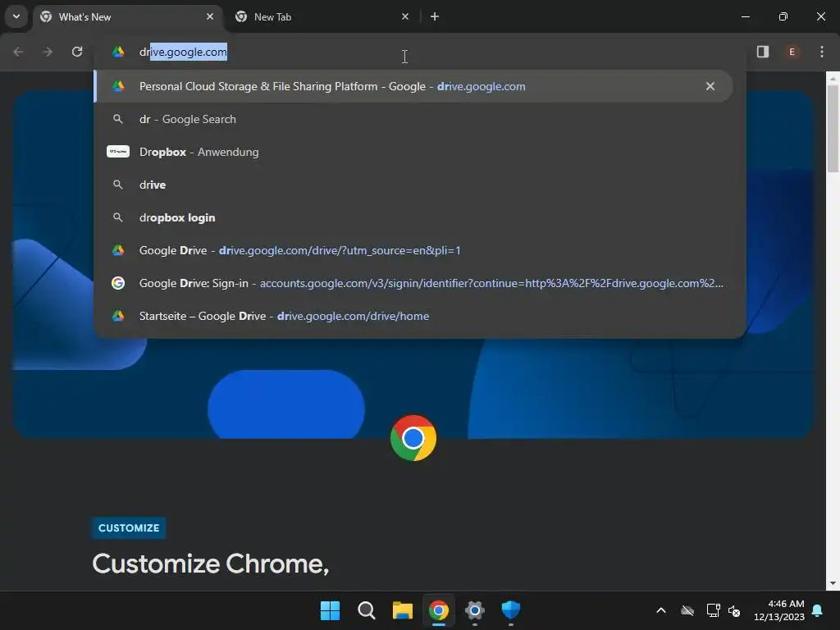
Task: Click the Chrome taskbar icon
Action: point(438,610)
